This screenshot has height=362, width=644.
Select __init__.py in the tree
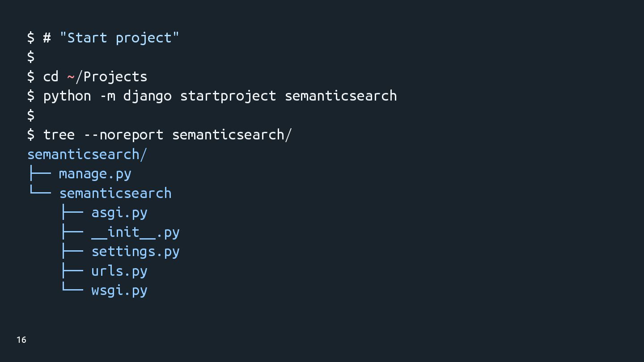136,232
